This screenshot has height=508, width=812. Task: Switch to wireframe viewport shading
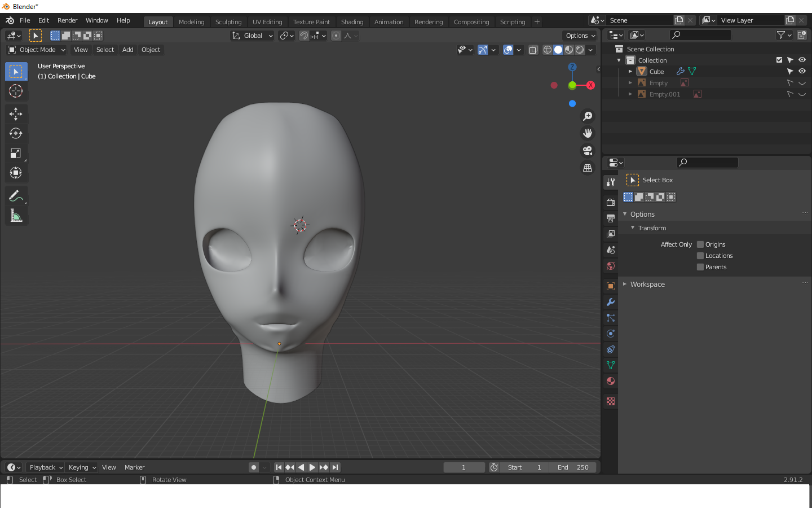(x=548, y=50)
